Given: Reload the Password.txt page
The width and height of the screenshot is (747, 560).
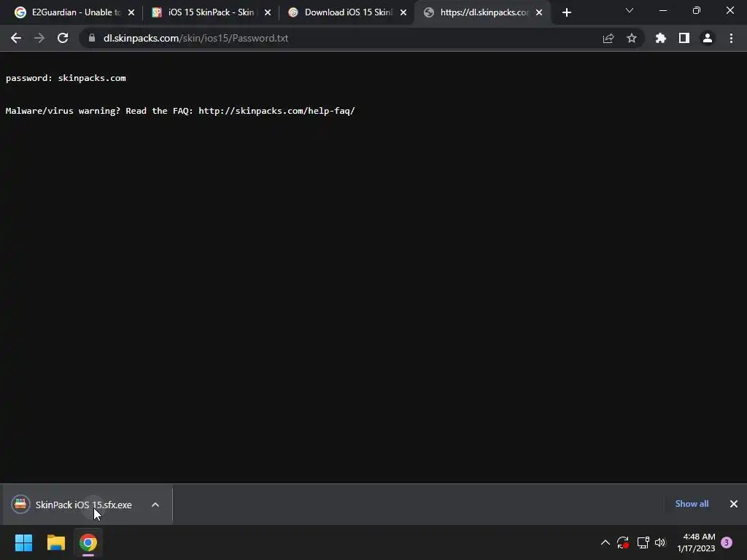Looking at the screenshot, I should click(63, 38).
